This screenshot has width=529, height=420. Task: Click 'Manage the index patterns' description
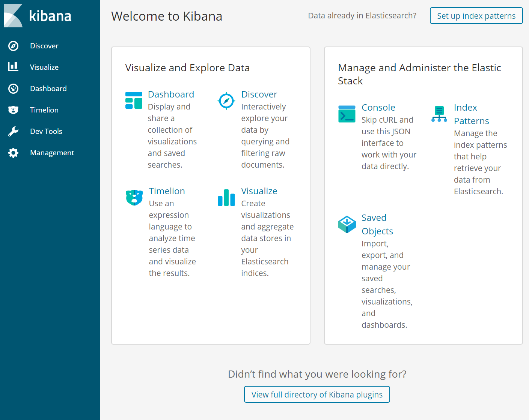[x=481, y=162]
